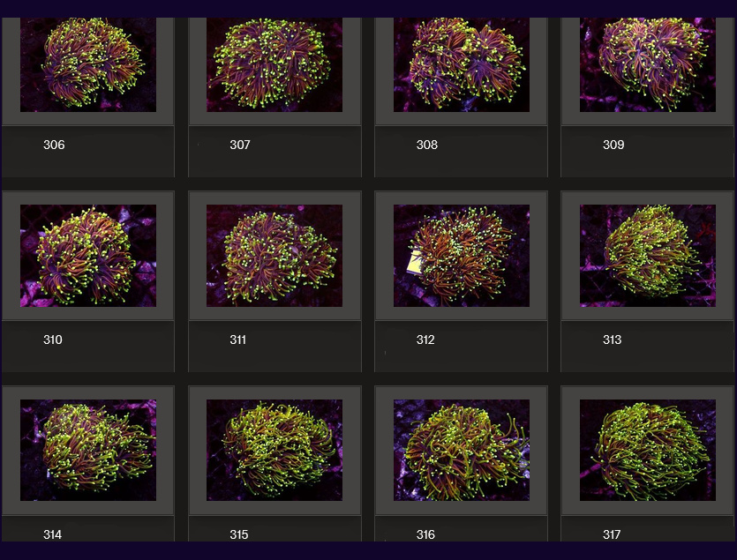737x560 pixels.
Task: View the coral thumbnail for 309
Action: click(x=648, y=65)
